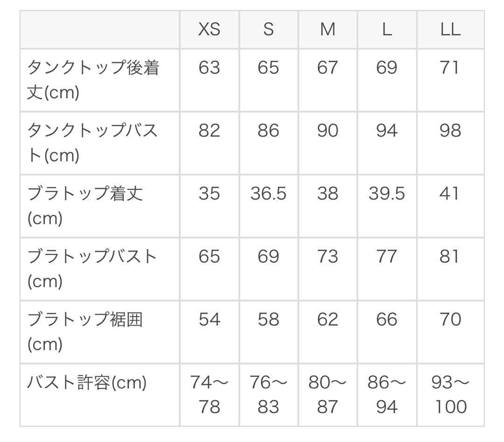Click the M size column header
Screen dimensions: 504x442
pyautogui.click(x=328, y=29)
